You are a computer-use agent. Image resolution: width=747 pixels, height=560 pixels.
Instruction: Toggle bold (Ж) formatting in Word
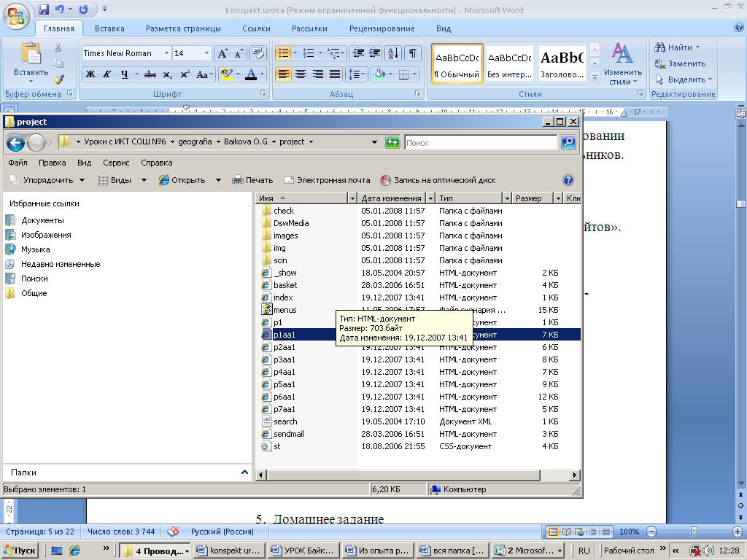click(90, 74)
